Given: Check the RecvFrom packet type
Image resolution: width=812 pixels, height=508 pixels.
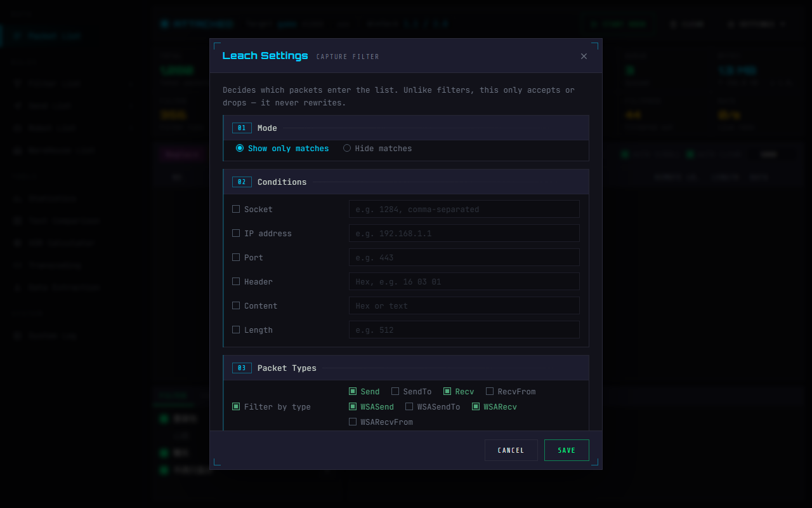Looking at the screenshot, I should 490,391.
